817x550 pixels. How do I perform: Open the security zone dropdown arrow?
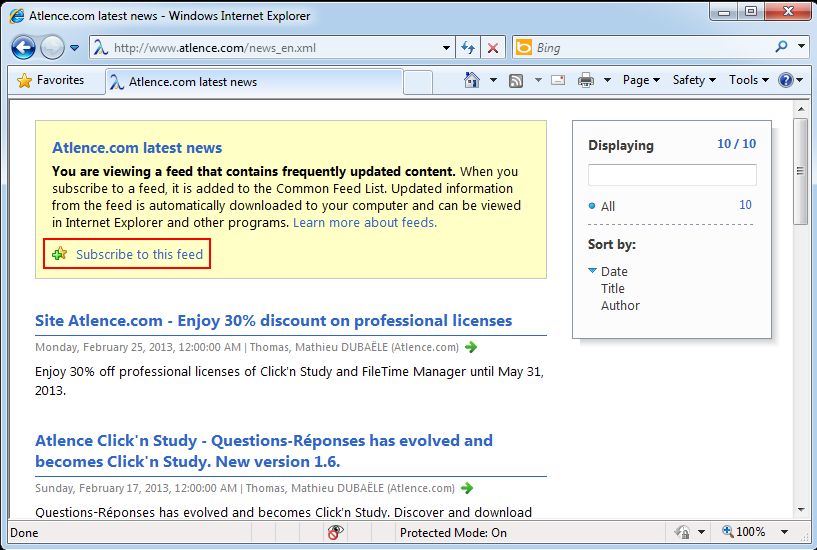[x=701, y=532]
